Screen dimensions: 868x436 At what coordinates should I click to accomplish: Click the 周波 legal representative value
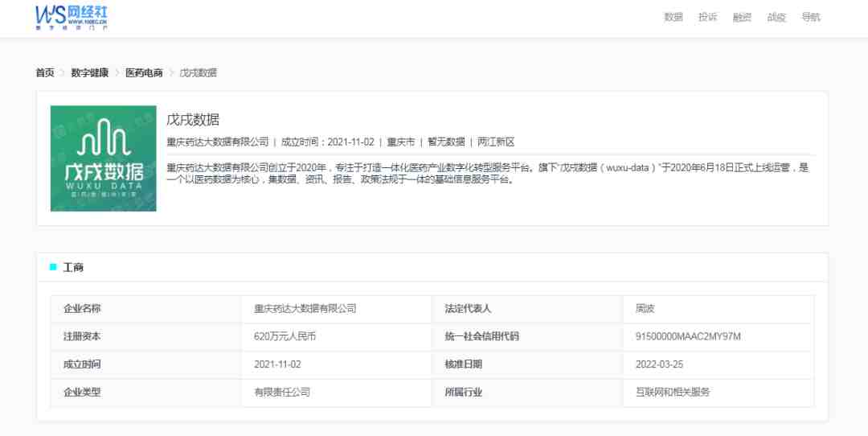[x=645, y=309]
